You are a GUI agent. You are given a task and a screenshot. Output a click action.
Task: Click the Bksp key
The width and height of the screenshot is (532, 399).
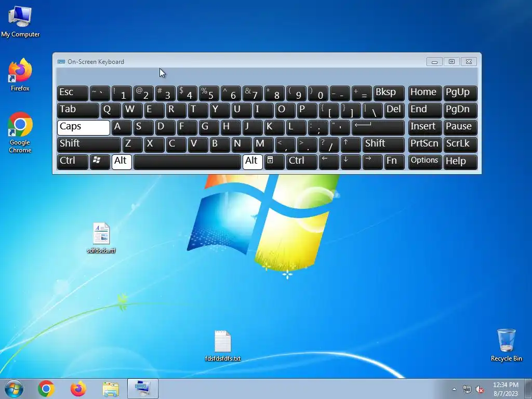(389, 94)
